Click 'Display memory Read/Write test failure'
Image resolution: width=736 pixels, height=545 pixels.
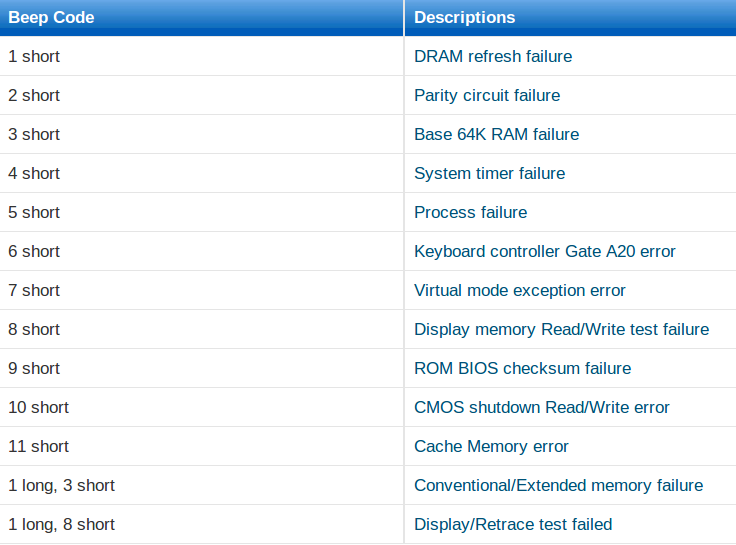point(561,329)
